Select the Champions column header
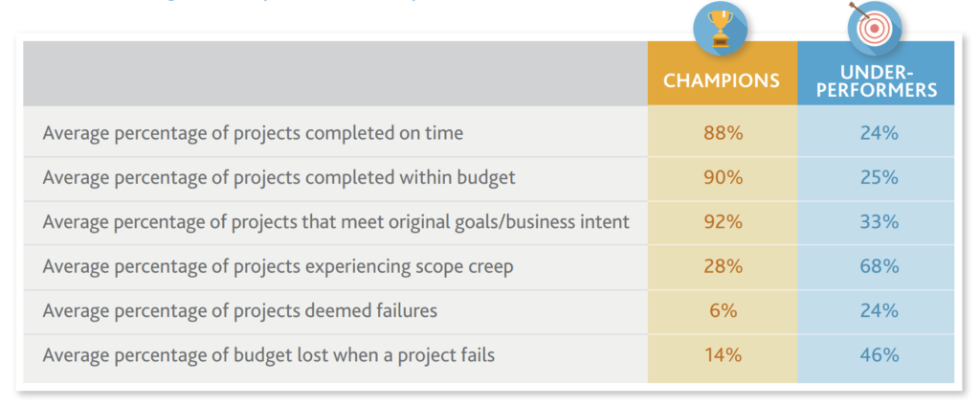The image size is (980, 407). pos(722,74)
